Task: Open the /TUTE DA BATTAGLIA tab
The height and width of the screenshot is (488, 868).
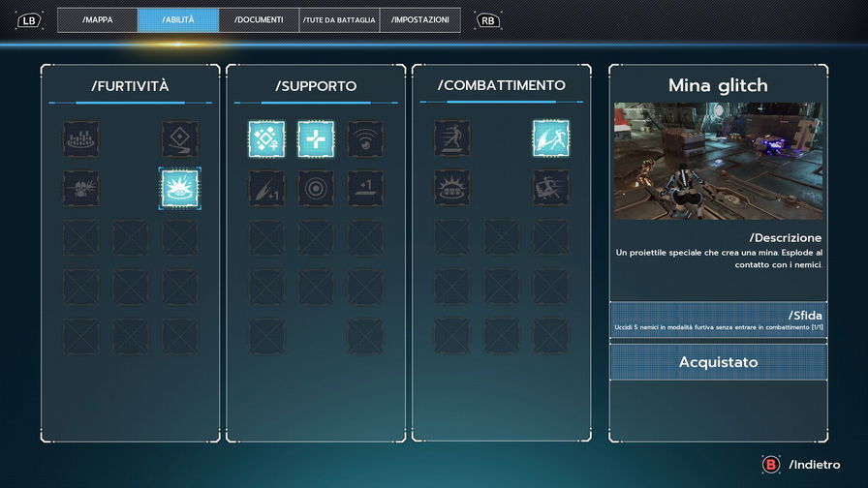Action: [339, 20]
